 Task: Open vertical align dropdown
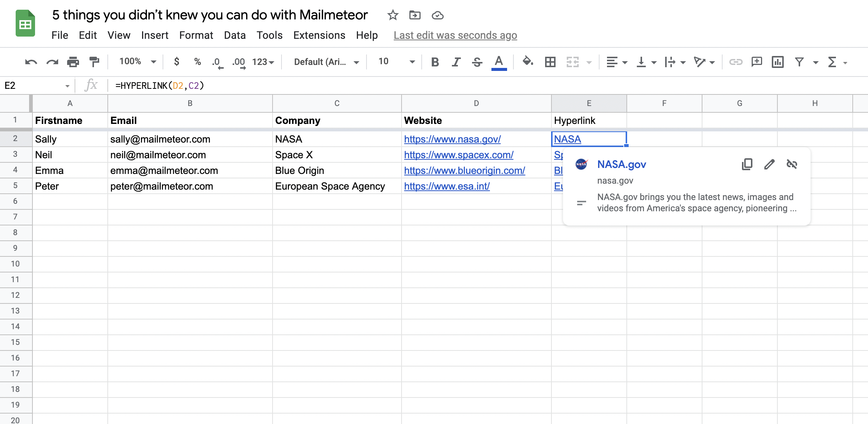point(646,62)
